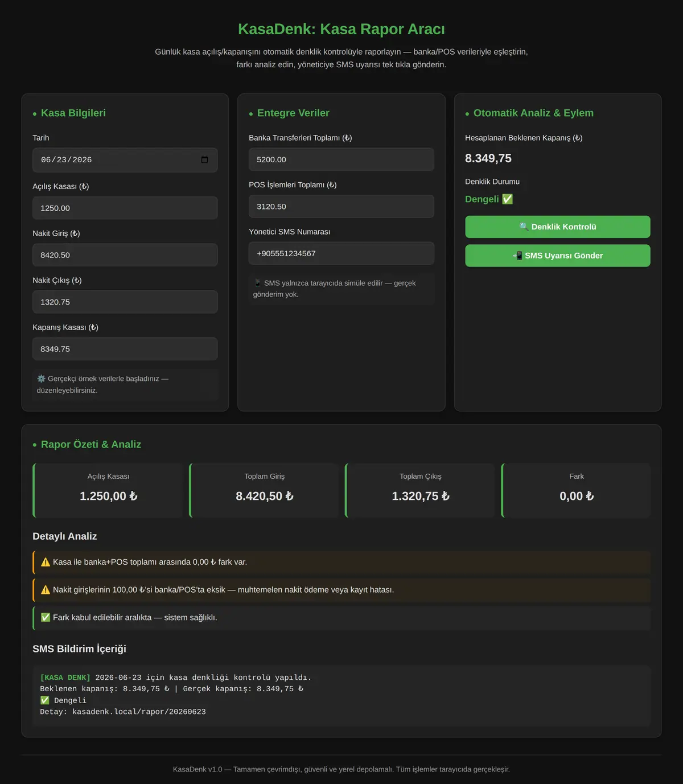
Task: Click the KasaDenk v1.0 footer text
Action: pyautogui.click(x=341, y=769)
